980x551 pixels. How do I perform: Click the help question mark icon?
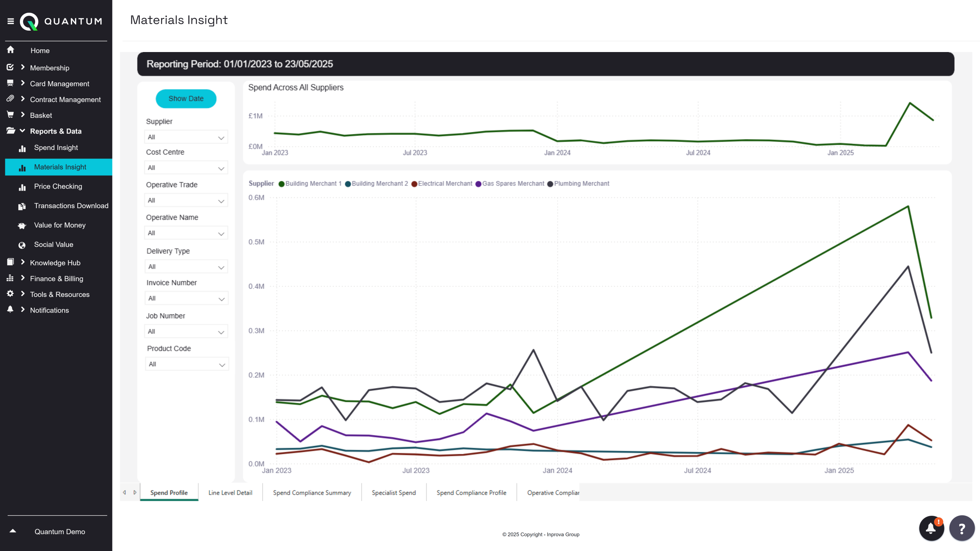962,528
